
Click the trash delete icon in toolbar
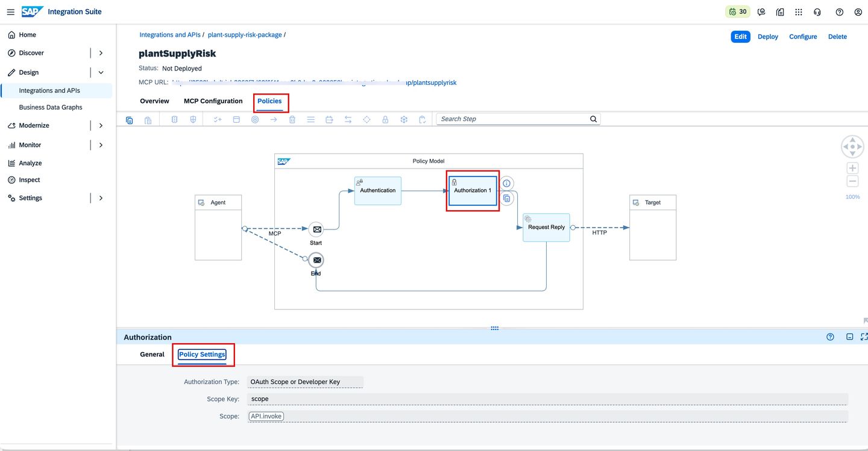click(x=292, y=119)
